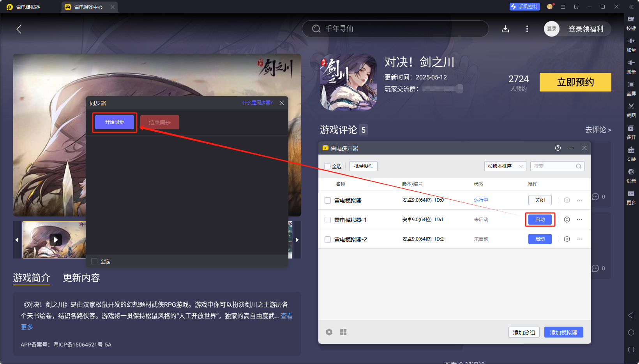Click 启动 button for 雷电模拟器-1

540,220
